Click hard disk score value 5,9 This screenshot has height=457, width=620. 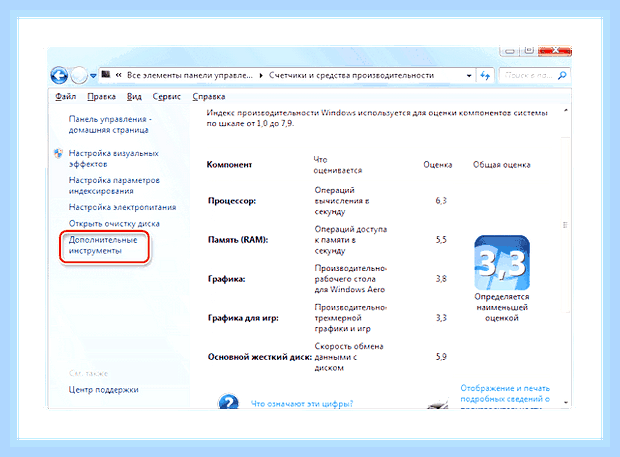[x=441, y=357]
